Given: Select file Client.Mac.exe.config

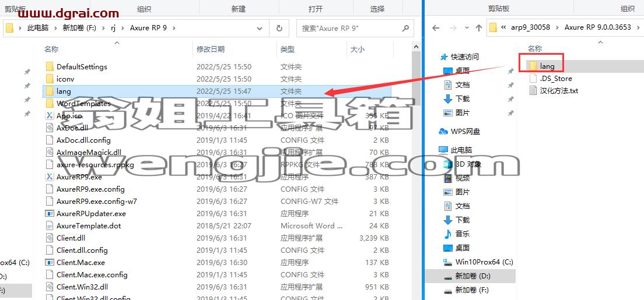Looking at the screenshot, I should [92, 274].
